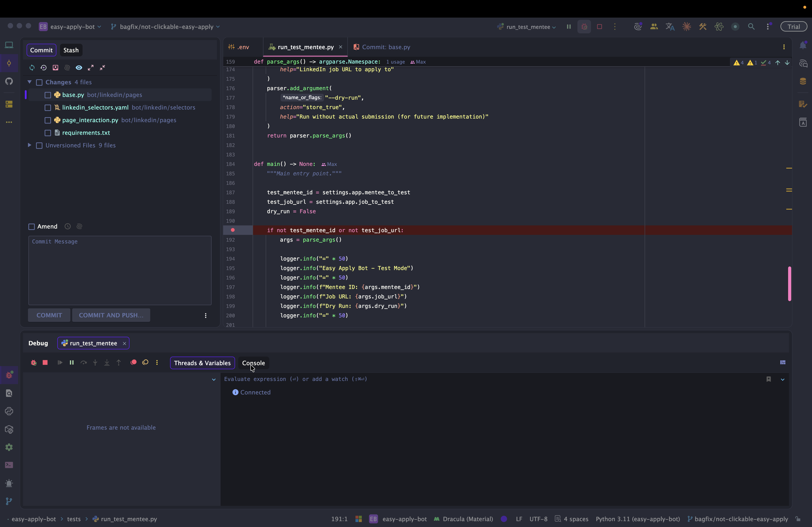Click the Refresh changes icon

pyautogui.click(x=32, y=67)
